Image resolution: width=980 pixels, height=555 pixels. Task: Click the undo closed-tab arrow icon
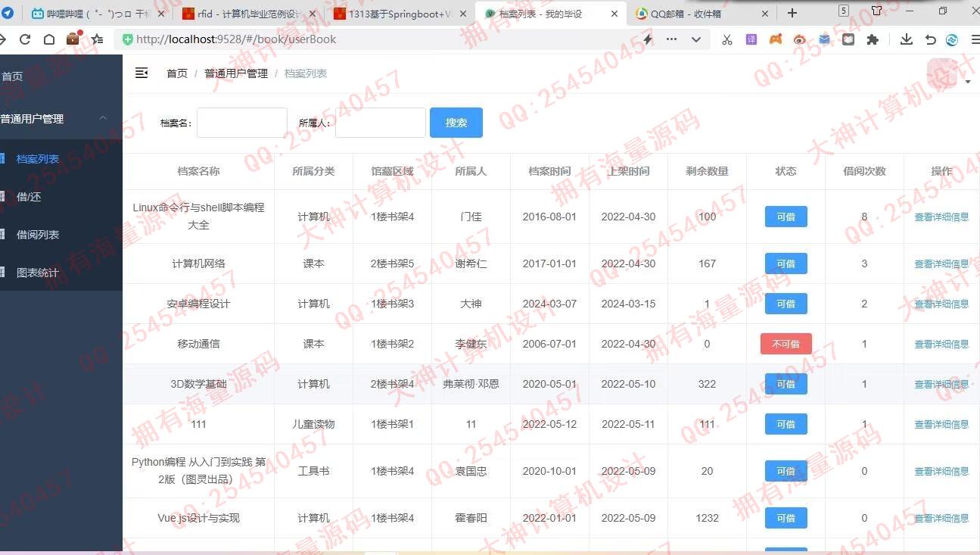tap(931, 39)
